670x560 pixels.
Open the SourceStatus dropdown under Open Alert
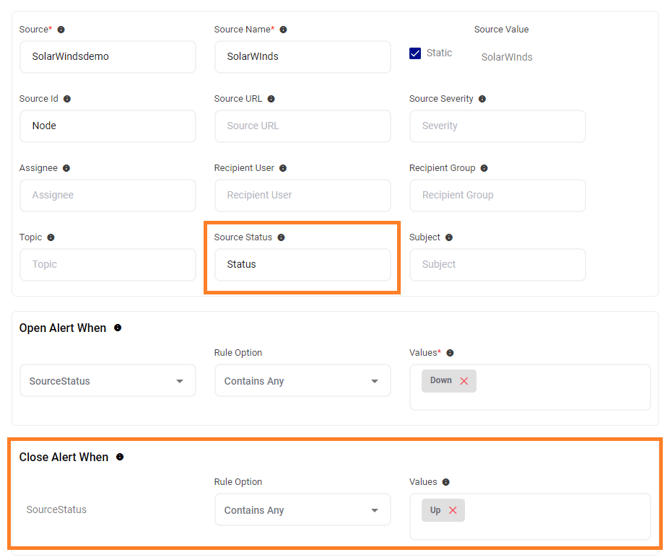click(x=107, y=381)
